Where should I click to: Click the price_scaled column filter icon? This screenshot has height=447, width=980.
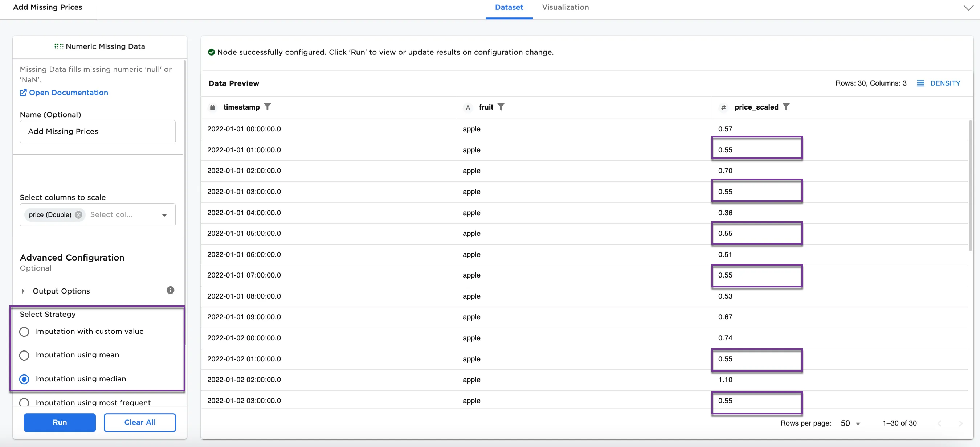point(786,107)
